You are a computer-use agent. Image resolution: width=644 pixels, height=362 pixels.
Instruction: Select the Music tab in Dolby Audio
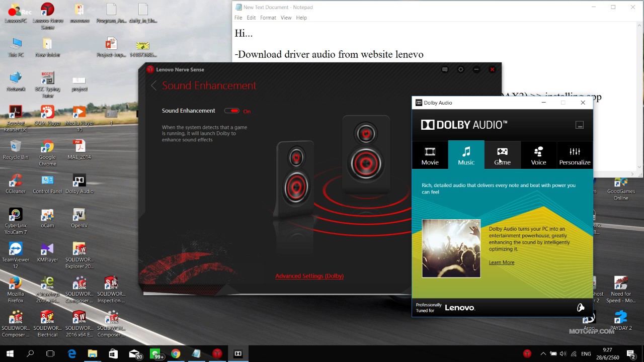coord(466,155)
